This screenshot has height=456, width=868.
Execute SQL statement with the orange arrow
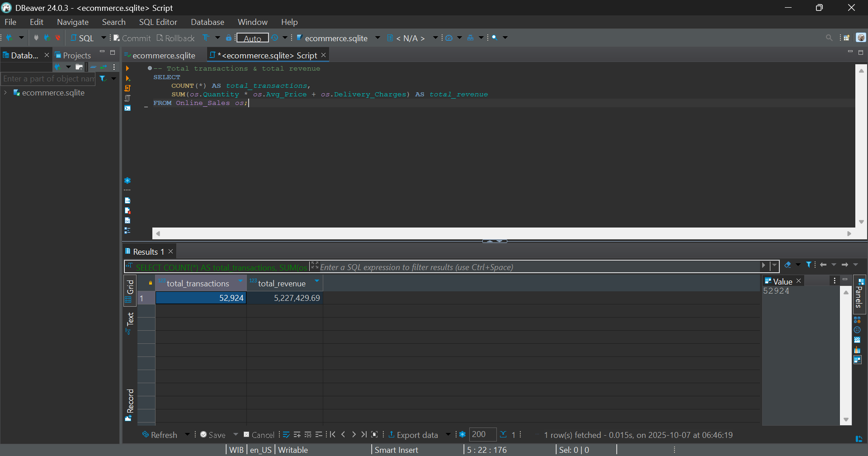click(x=127, y=68)
